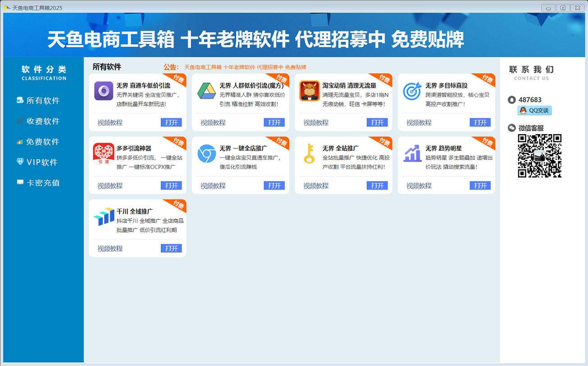588x366 pixels.
Task: Click the QQ bell icon next to 487683
Action: coord(511,100)
